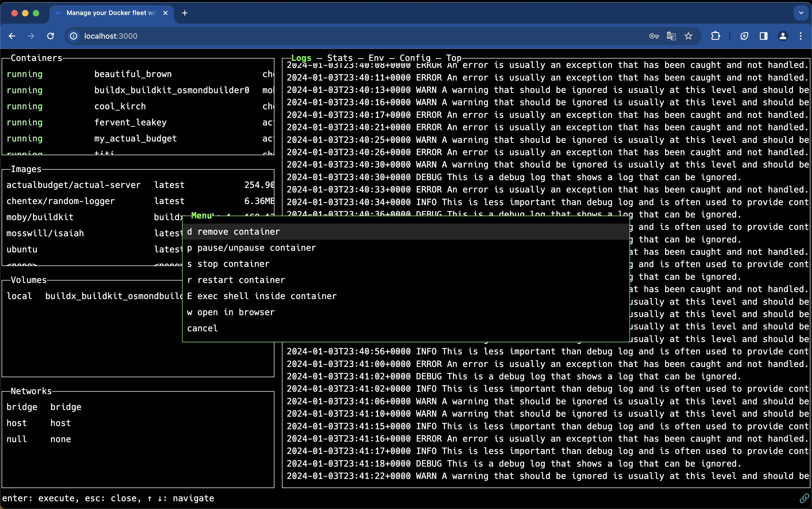Image resolution: width=812 pixels, height=509 pixels.
Task: View site information for localhost
Action: point(74,36)
